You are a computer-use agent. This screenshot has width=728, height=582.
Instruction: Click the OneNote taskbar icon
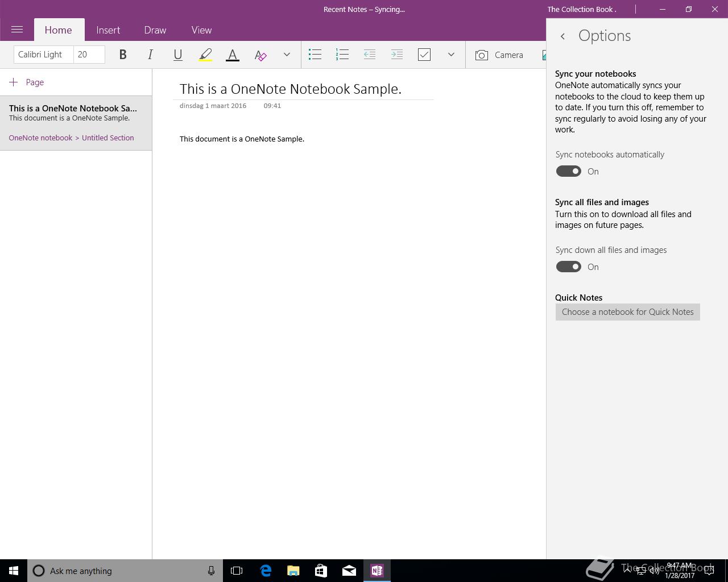[377, 571]
